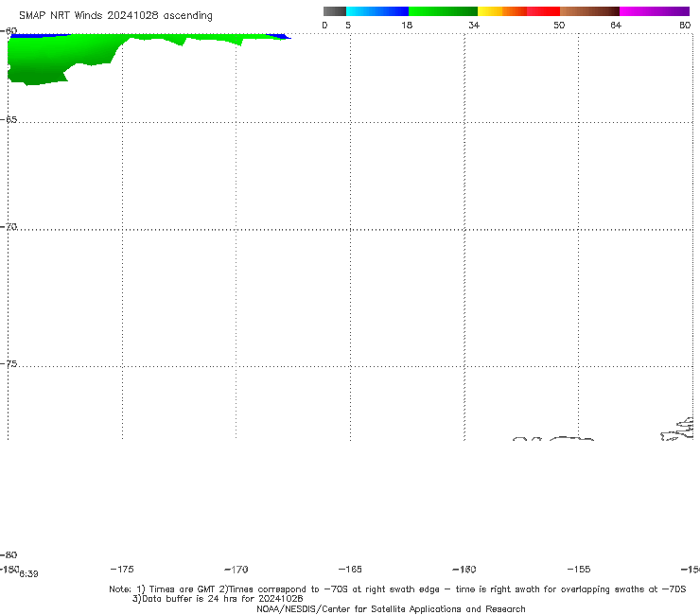Click the color scale label '64'
Image resolution: width=700 pixels, height=615 pixels.
pyautogui.click(x=616, y=25)
